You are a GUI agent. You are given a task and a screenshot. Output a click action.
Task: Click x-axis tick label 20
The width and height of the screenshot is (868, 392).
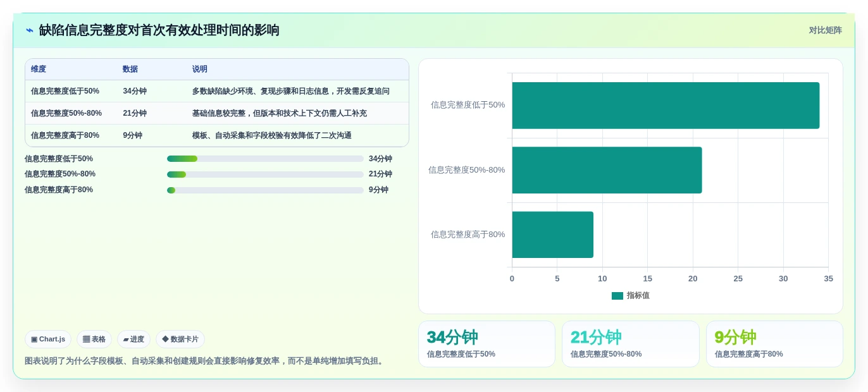[x=693, y=279]
